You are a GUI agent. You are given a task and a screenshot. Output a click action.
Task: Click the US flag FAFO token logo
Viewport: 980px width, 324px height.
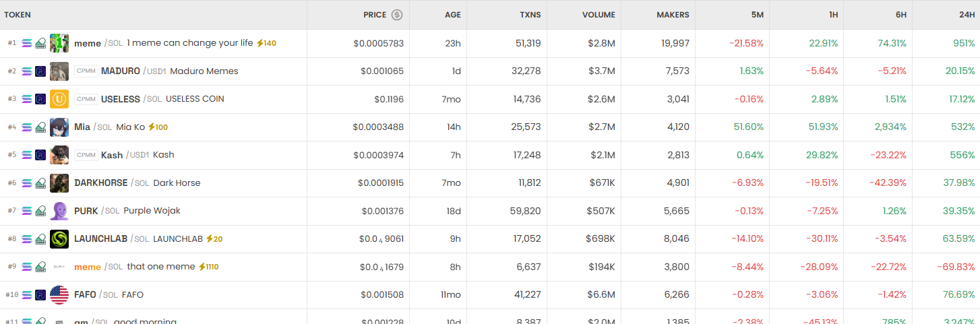pyautogui.click(x=59, y=295)
